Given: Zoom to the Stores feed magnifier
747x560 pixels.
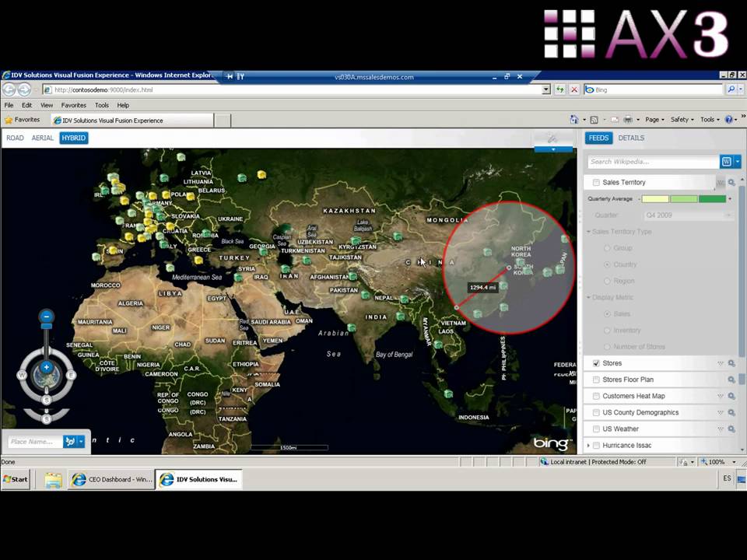Looking at the screenshot, I should click(731, 363).
